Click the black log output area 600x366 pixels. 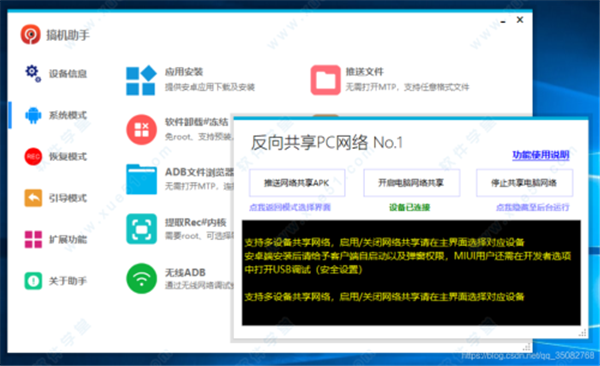pyautogui.click(x=411, y=273)
